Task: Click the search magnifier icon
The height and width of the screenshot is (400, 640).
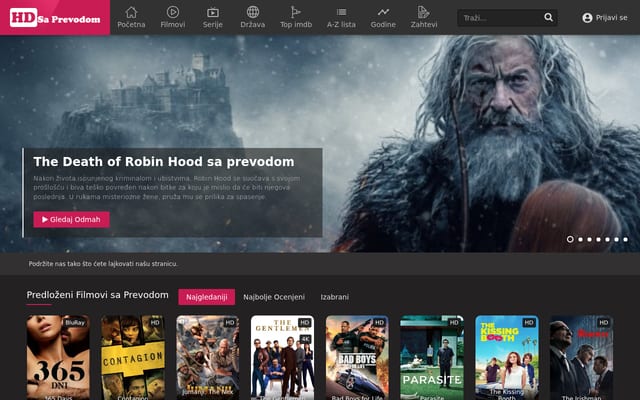Action: click(x=548, y=18)
